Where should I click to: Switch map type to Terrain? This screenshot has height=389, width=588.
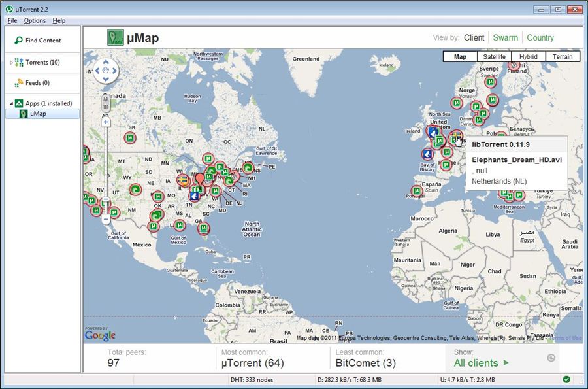[563, 57]
